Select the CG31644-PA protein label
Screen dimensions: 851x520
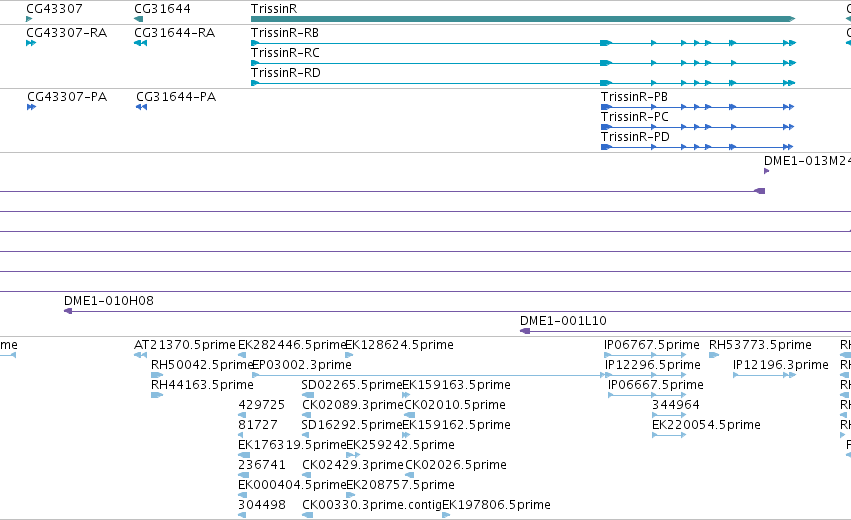pos(176,97)
